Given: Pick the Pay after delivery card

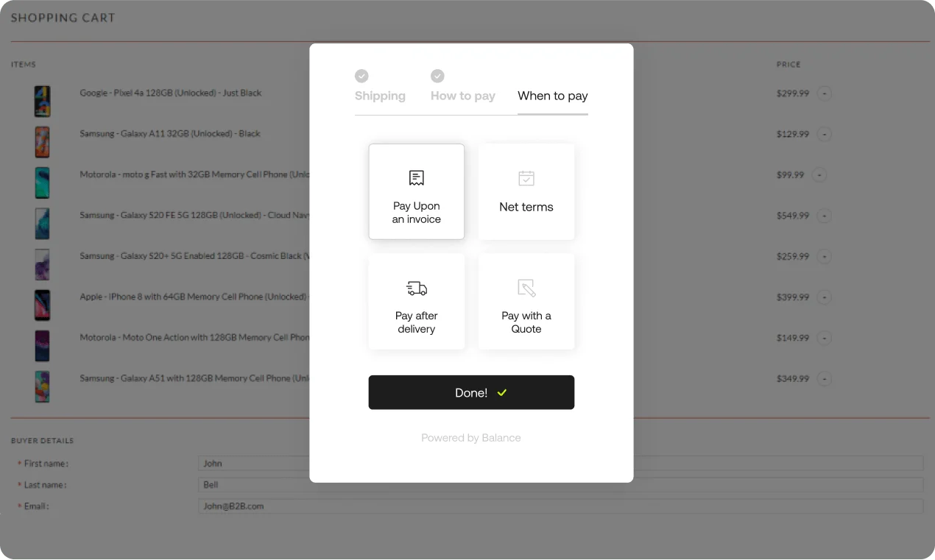Looking at the screenshot, I should [x=417, y=301].
